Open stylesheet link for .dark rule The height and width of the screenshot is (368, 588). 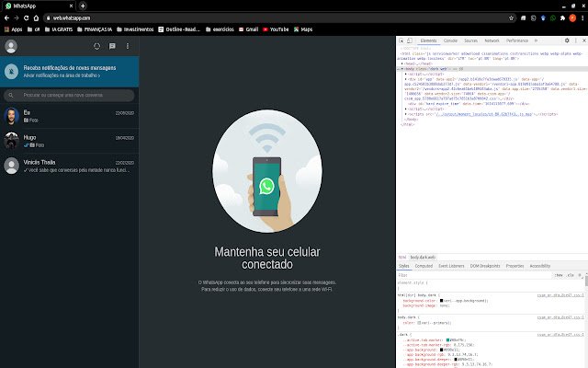tap(560, 335)
